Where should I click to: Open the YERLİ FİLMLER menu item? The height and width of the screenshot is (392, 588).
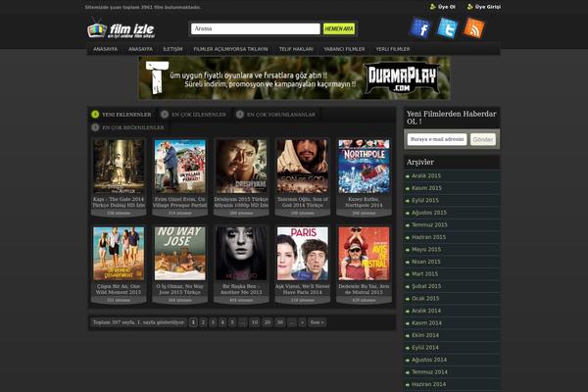click(x=393, y=49)
